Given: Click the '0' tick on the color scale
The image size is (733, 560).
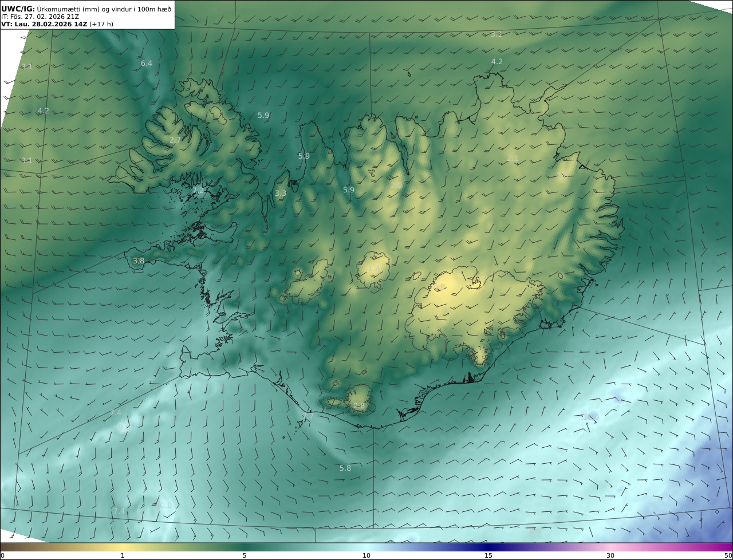Looking at the screenshot, I should pyautogui.click(x=2, y=555).
